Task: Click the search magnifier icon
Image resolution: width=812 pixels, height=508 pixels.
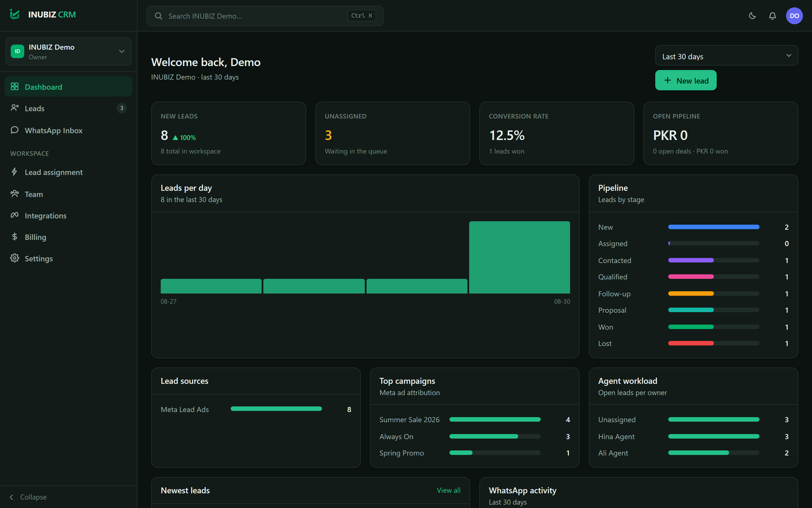Action: coord(159,16)
